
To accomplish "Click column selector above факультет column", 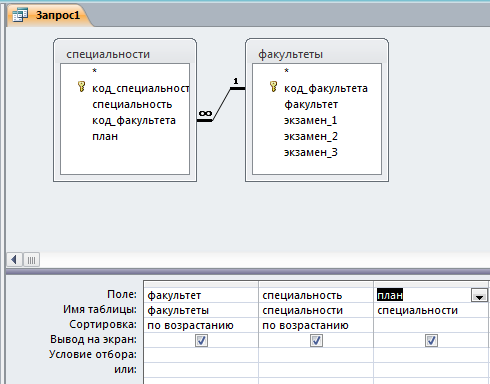I will (x=201, y=284).
